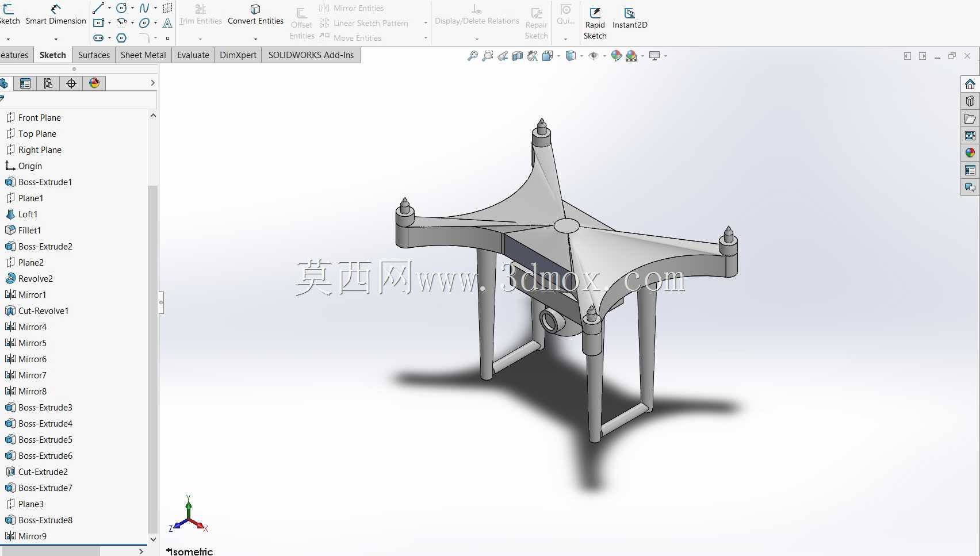Switch to the Evaluate tab
The height and width of the screenshot is (556, 980).
pyautogui.click(x=193, y=55)
